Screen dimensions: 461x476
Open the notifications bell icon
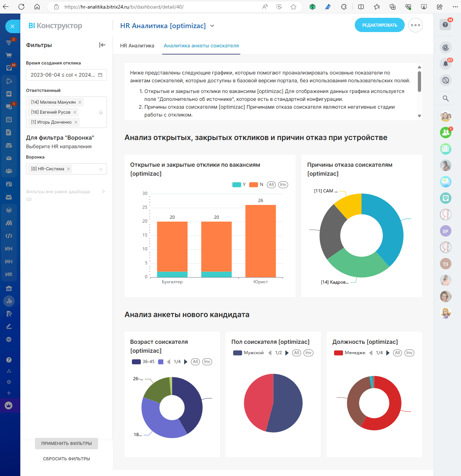point(445,64)
